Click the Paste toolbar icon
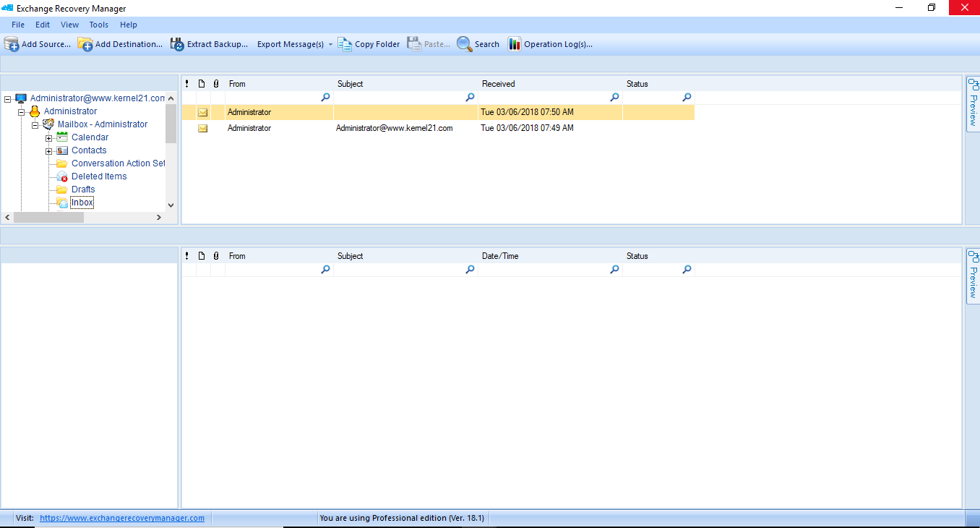 [x=414, y=44]
